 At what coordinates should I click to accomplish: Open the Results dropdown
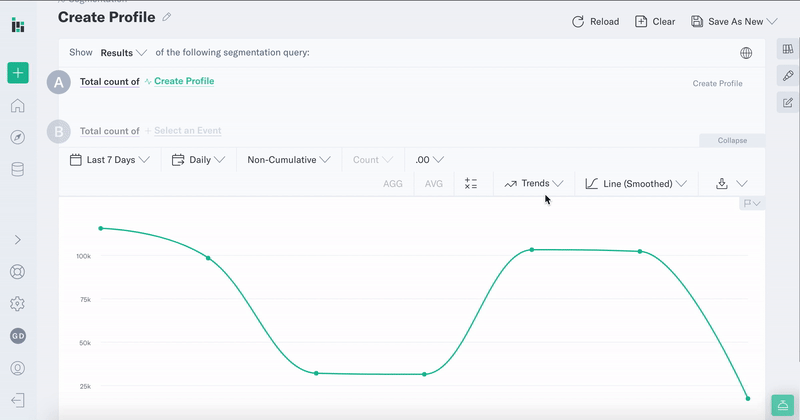(x=123, y=53)
